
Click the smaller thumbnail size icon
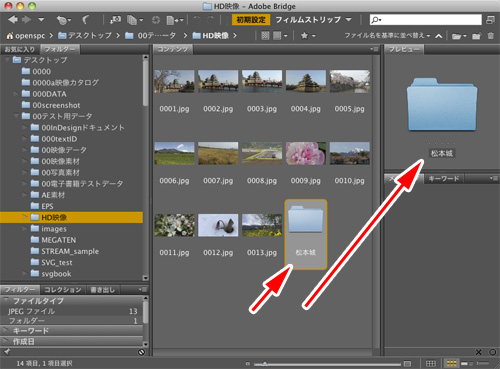point(248,364)
